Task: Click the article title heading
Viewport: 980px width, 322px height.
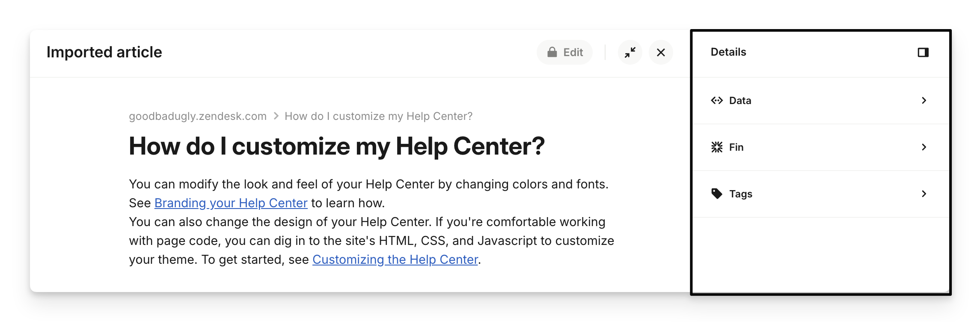Action: 336,146
